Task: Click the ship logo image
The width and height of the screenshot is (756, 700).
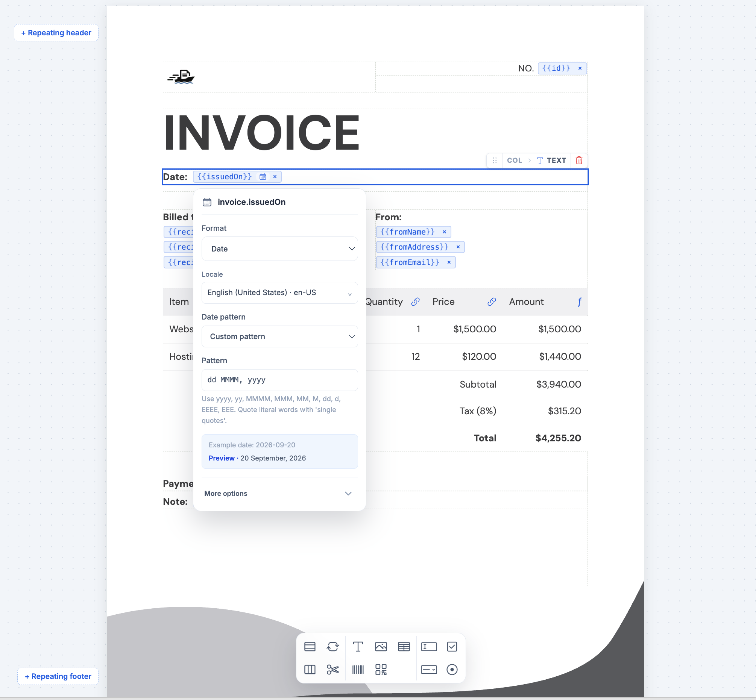Action: point(181,77)
